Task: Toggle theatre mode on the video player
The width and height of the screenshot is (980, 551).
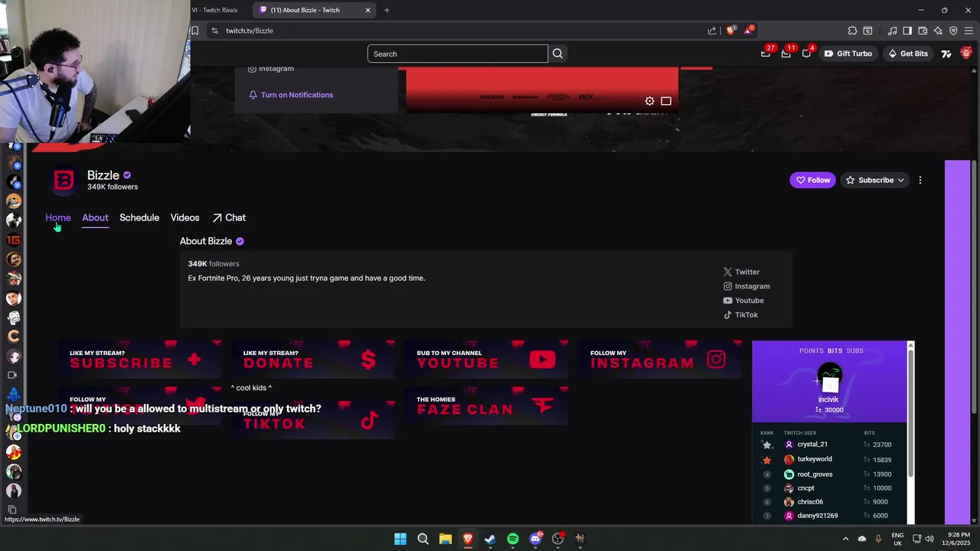Action: tap(666, 101)
